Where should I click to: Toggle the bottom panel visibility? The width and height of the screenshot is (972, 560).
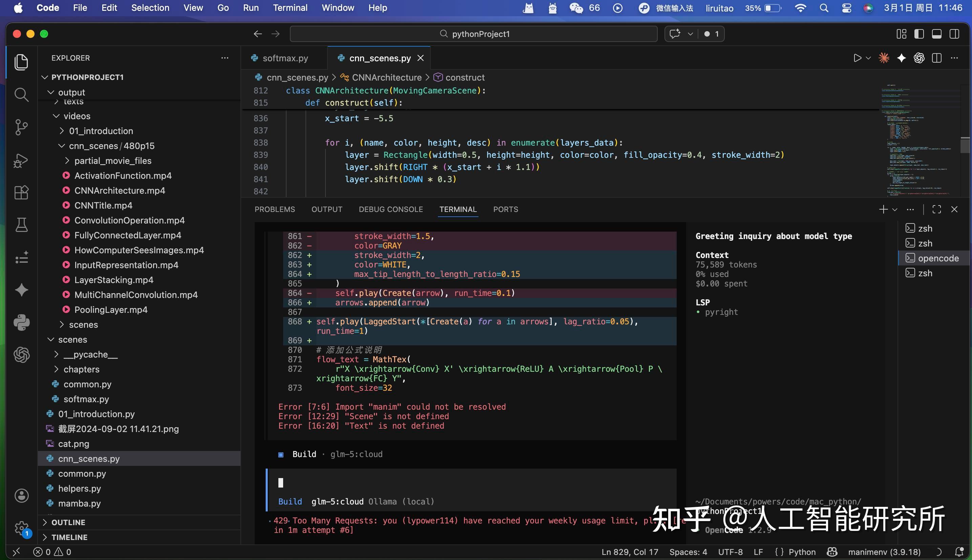[937, 34]
